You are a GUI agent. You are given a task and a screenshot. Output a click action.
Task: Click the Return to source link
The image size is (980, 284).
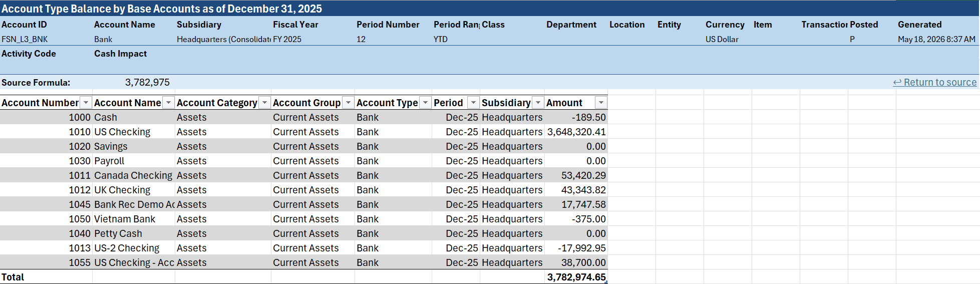tap(935, 82)
